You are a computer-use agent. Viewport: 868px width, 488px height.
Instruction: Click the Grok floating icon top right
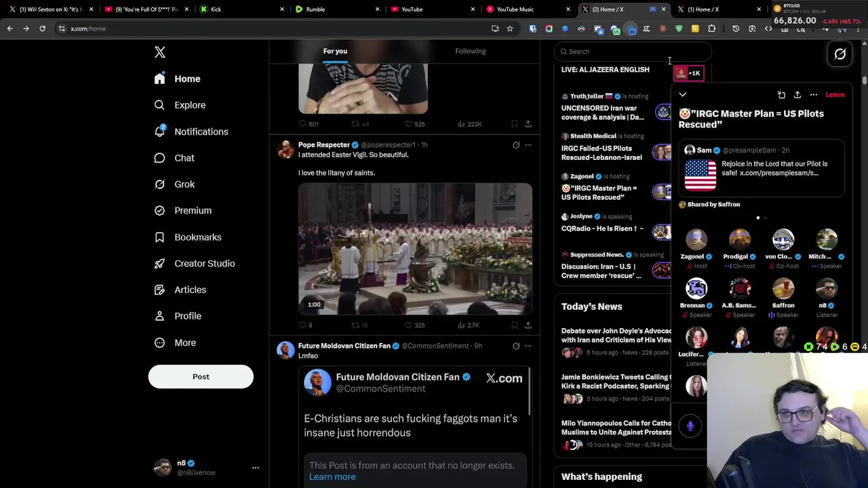tap(840, 54)
